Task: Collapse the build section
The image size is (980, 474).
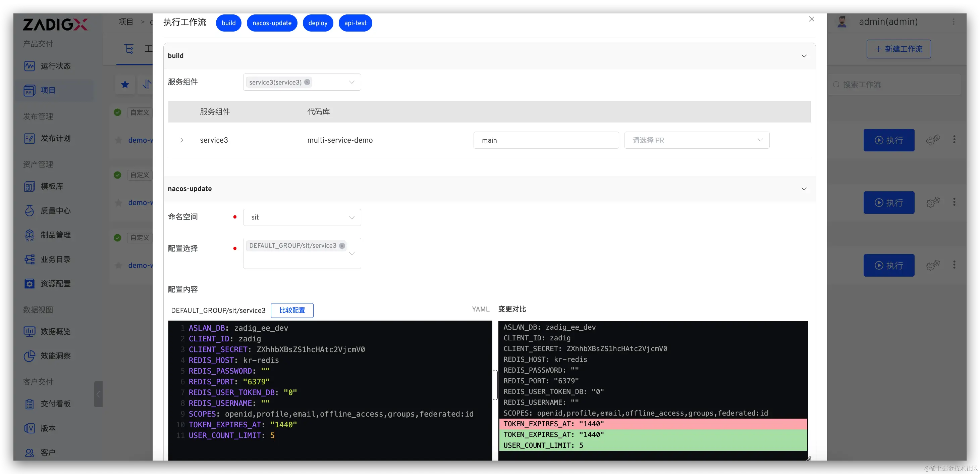Action: tap(804, 56)
